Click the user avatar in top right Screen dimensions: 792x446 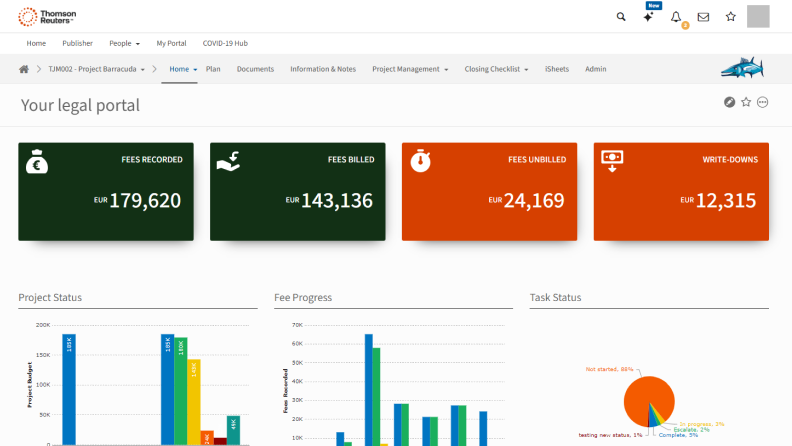tap(758, 16)
